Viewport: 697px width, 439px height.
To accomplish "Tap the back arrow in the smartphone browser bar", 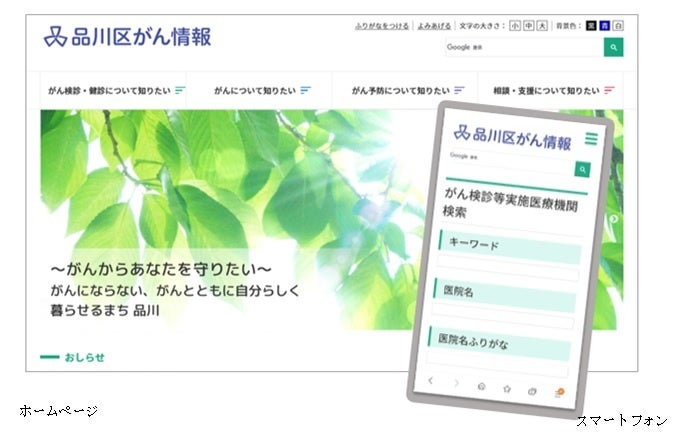I will (430, 380).
